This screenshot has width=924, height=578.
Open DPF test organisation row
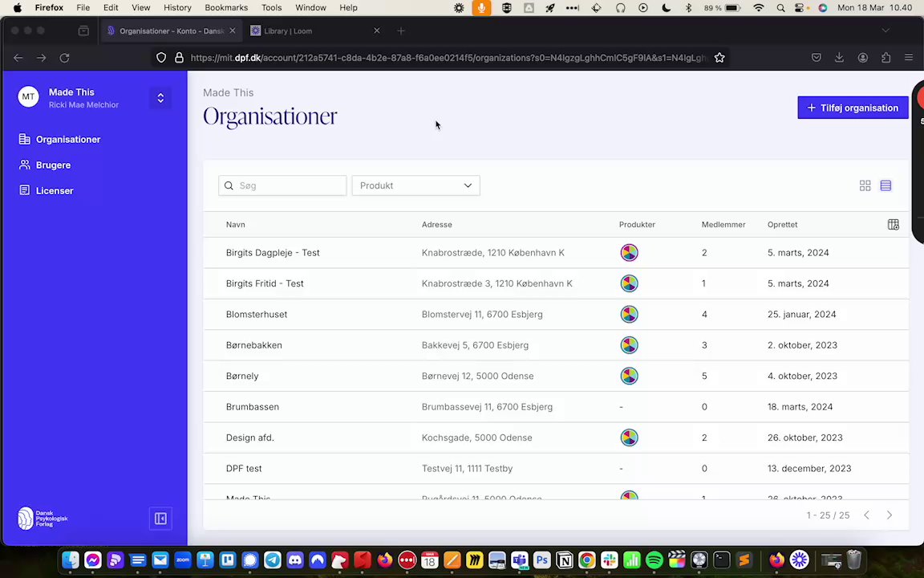556,468
